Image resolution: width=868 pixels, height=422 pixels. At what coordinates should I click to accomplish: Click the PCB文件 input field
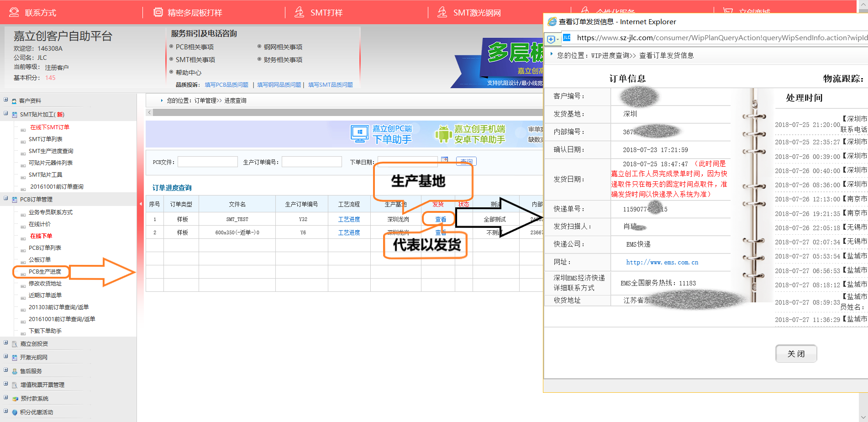[207, 162]
